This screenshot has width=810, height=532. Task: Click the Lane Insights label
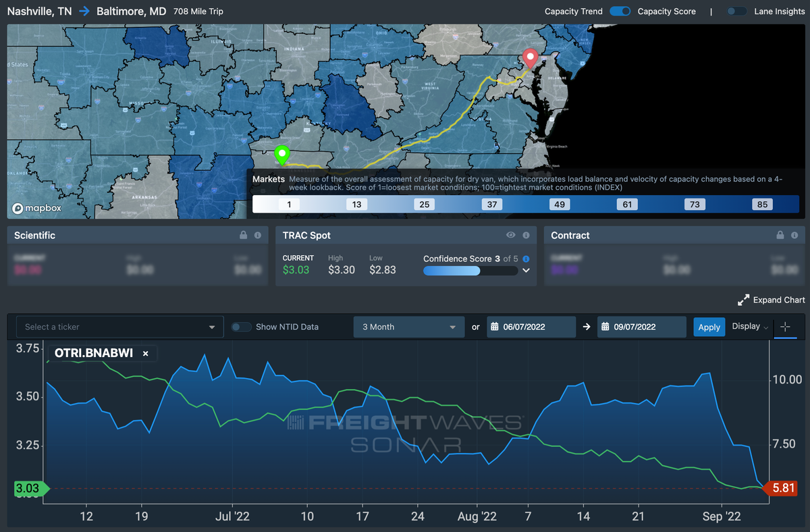click(780, 11)
